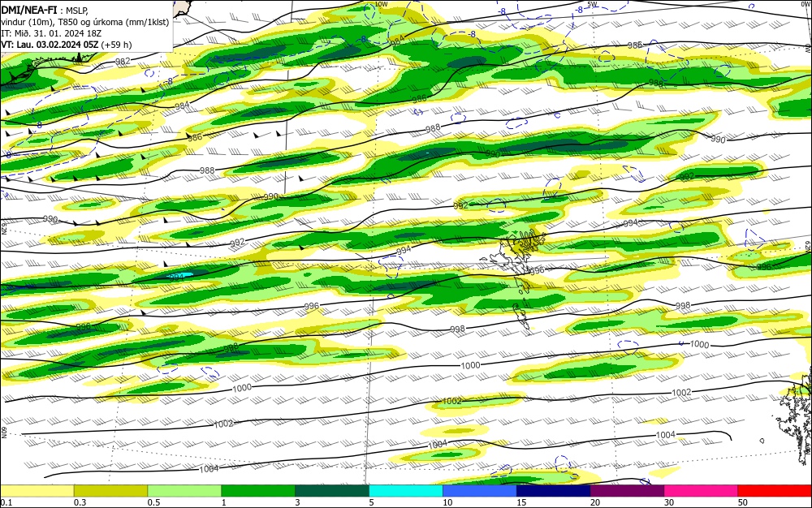The width and height of the screenshot is (812, 508).
Task: Click the legend value '0.5'
Action: tap(153, 503)
